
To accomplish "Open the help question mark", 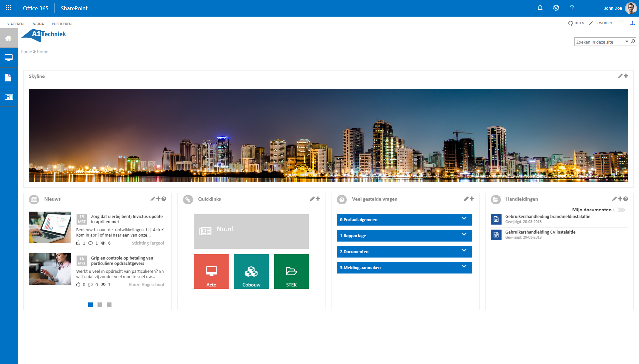I will tap(572, 8).
